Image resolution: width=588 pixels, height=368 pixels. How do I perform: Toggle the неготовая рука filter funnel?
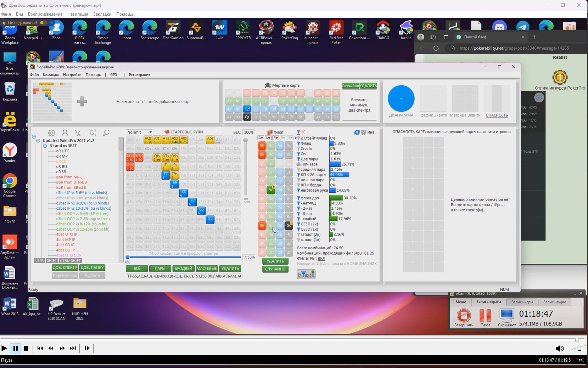coord(298,191)
